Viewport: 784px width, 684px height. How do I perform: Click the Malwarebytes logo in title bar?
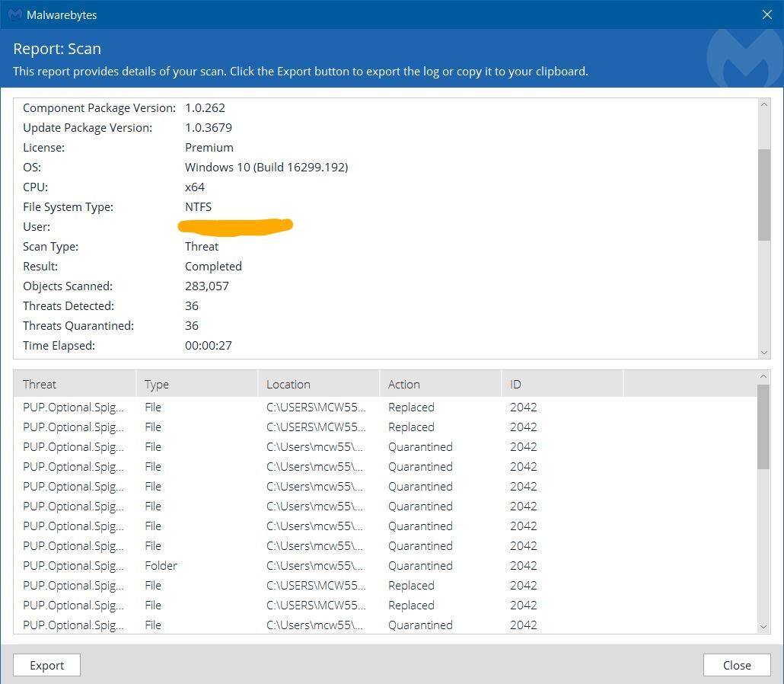pyautogui.click(x=14, y=14)
